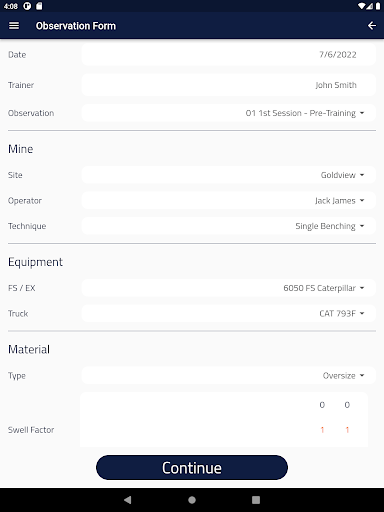Open the Observation session dropdown
The height and width of the screenshot is (512, 384).
click(x=228, y=113)
